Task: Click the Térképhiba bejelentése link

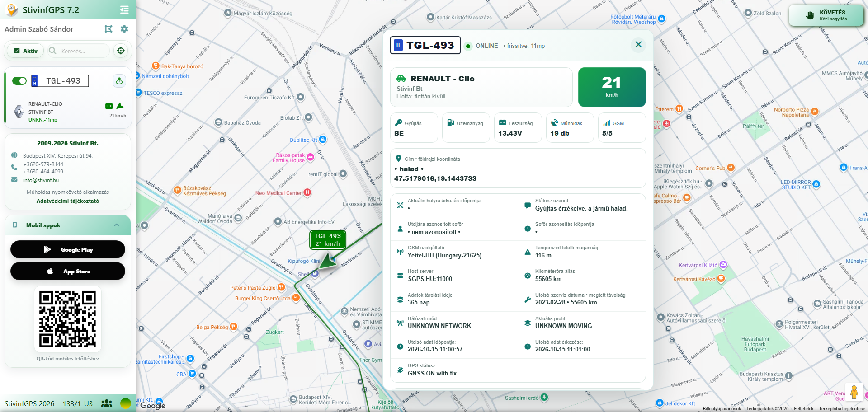Action: [842, 408]
